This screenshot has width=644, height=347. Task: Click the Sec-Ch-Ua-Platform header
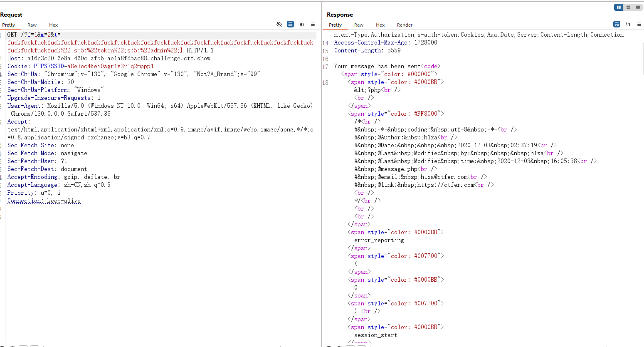(55, 90)
